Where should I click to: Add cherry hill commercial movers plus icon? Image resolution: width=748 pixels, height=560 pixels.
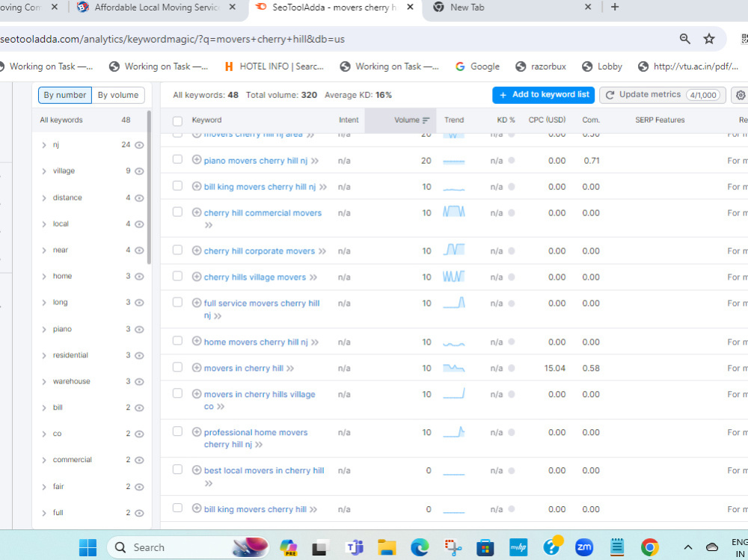(x=197, y=212)
